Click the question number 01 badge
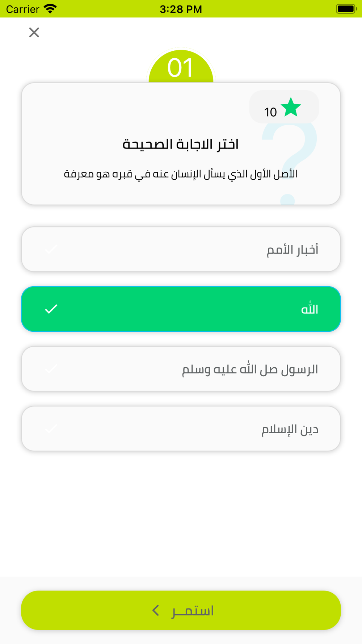This screenshot has height=644, width=362. (x=181, y=68)
